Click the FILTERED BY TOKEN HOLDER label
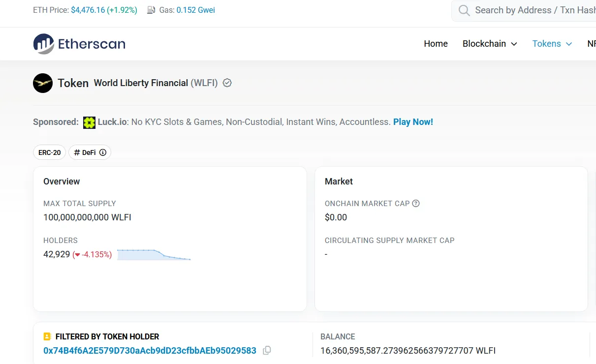This screenshot has width=596, height=364. point(107,337)
